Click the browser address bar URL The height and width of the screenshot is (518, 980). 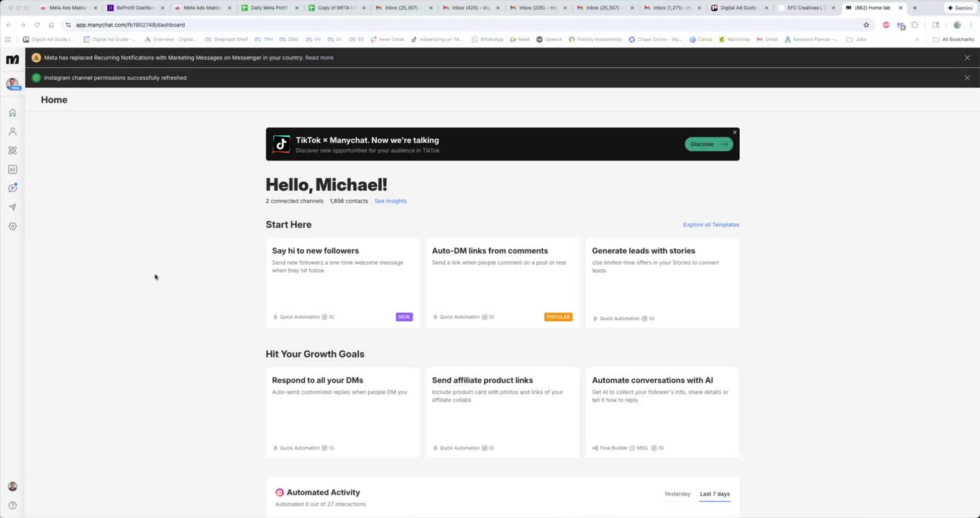(130, 24)
